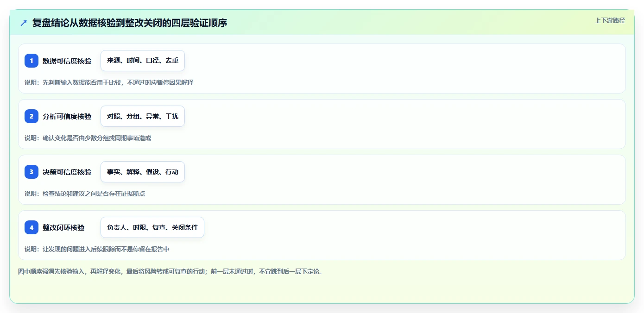The width and height of the screenshot is (644, 313).
Task: Click the 对照、分组、异常、干扰 chip
Action: pos(143,116)
